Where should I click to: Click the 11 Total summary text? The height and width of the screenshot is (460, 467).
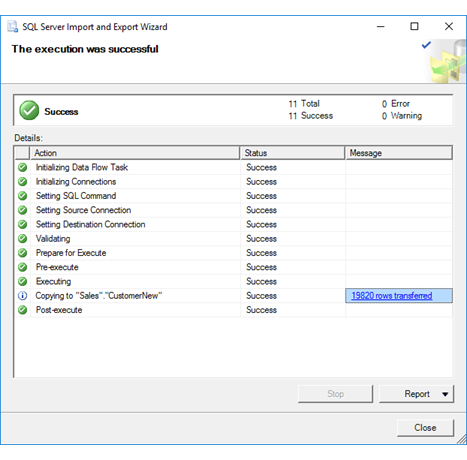click(304, 104)
